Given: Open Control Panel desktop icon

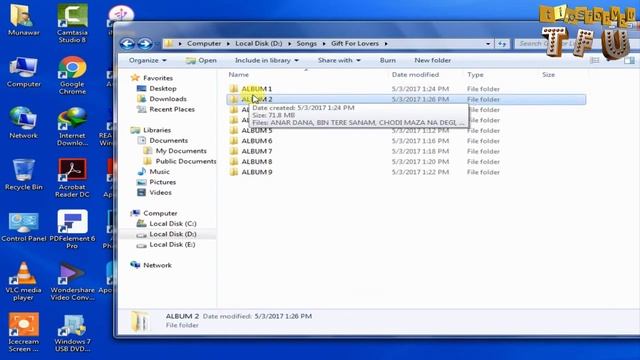Looking at the screenshot, I should click(x=23, y=227).
